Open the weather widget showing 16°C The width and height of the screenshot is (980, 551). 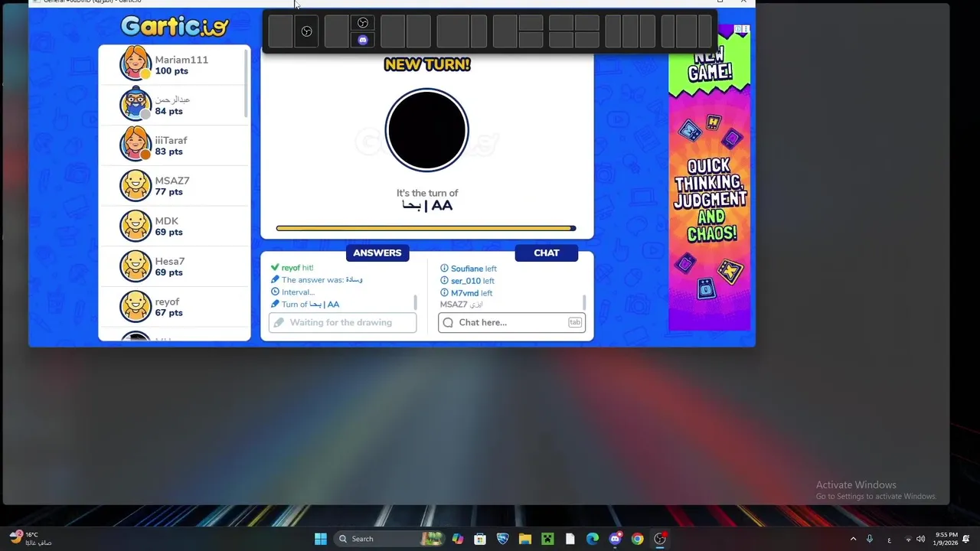31,539
